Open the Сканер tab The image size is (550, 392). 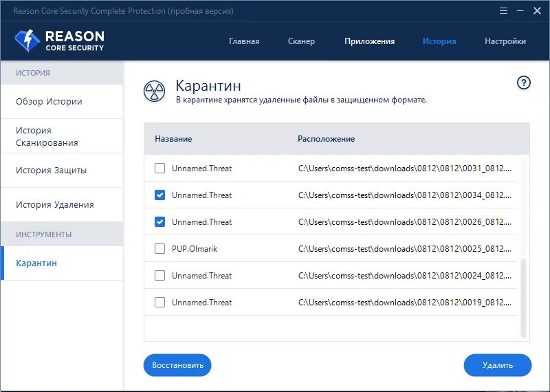(301, 41)
